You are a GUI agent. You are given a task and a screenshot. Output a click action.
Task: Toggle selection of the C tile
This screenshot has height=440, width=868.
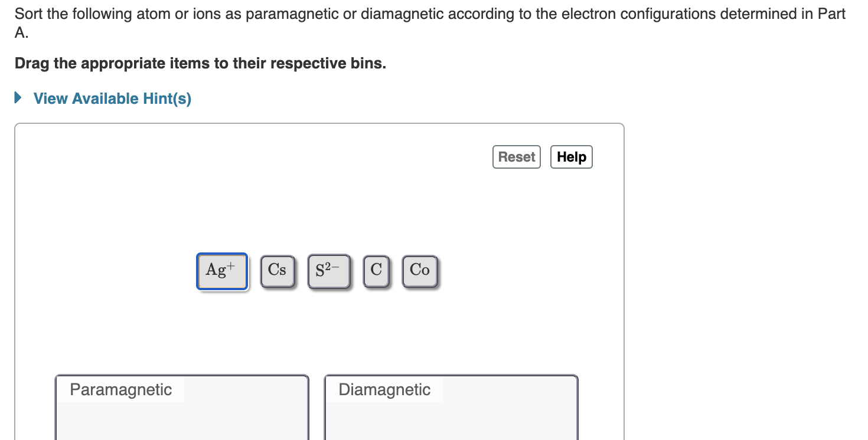376,271
